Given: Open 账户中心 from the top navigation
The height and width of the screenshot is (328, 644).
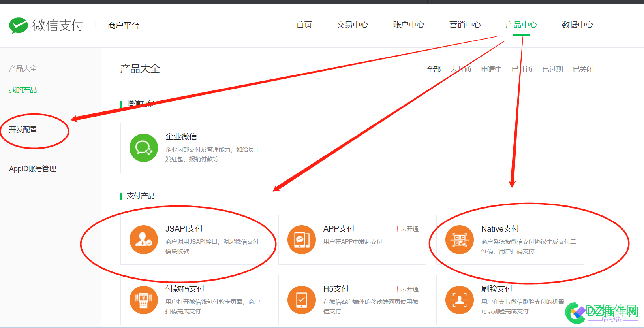Looking at the screenshot, I should (409, 25).
